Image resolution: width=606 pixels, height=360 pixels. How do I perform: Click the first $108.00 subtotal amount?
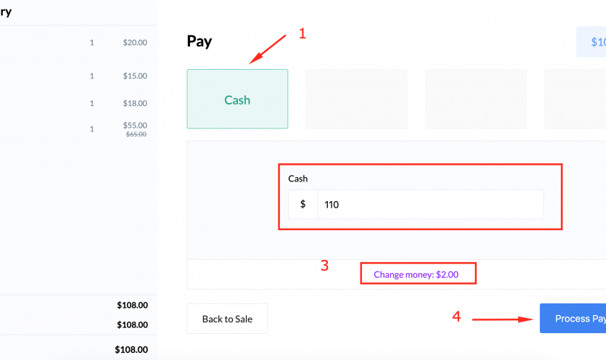[133, 305]
